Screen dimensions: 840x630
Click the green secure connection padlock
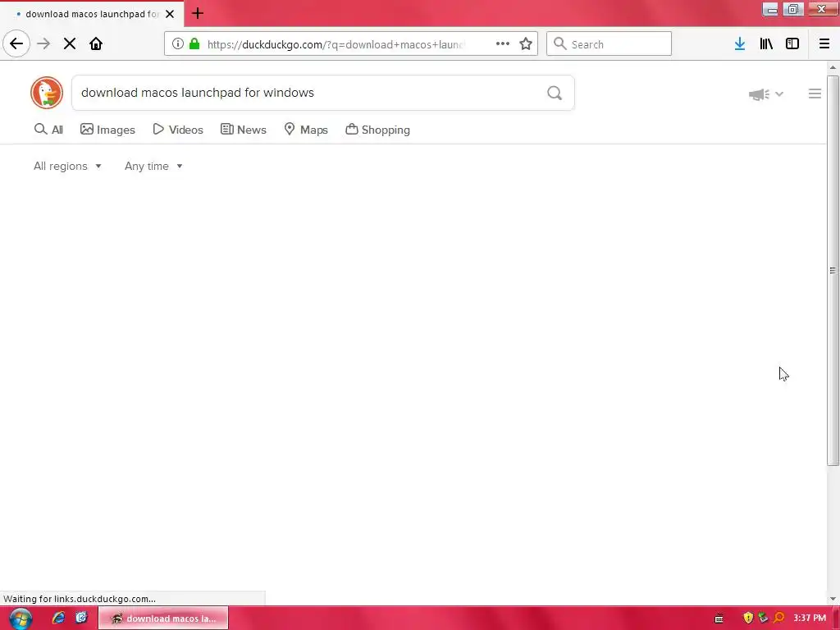point(194,44)
